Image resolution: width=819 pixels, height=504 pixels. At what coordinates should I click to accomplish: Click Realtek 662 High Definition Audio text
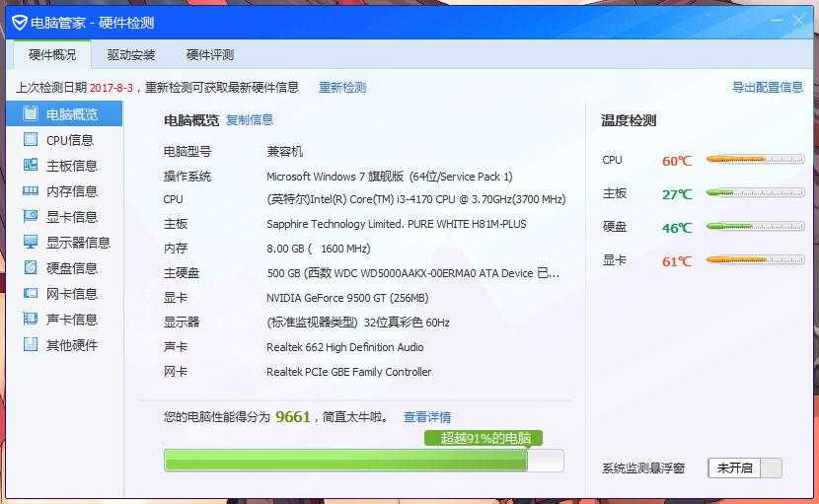pos(344,347)
